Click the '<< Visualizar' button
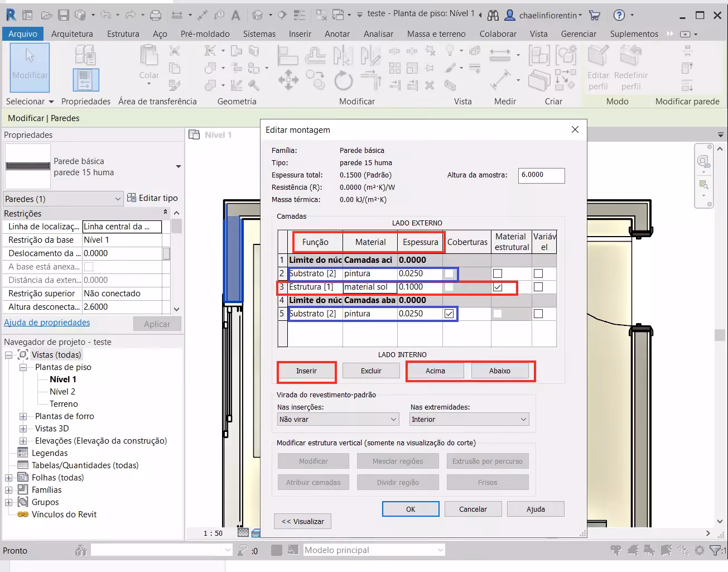The image size is (728, 572). (x=302, y=521)
